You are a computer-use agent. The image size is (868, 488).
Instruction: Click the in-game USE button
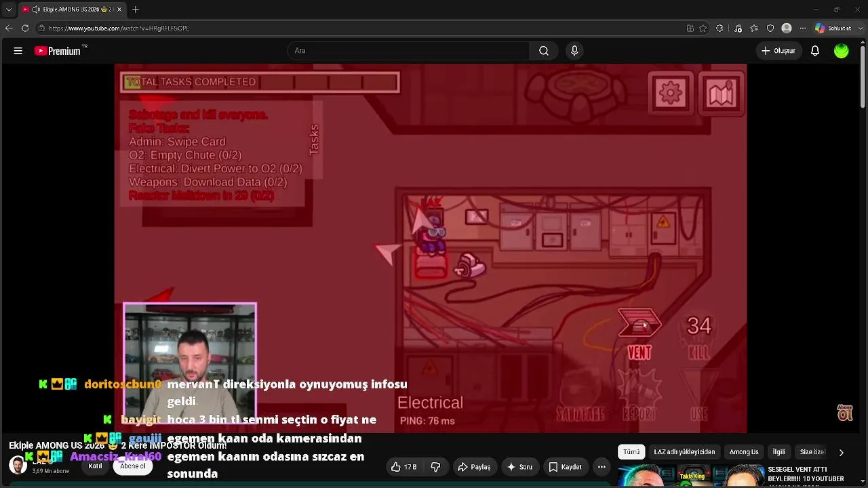coord(699,395)
